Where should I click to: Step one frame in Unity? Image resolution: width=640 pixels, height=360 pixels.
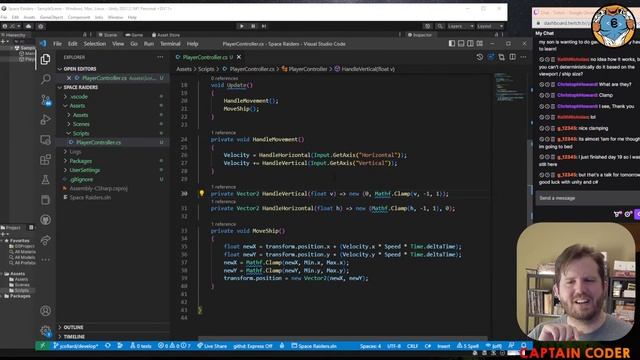pyautogui.click(x=264, y=26)
